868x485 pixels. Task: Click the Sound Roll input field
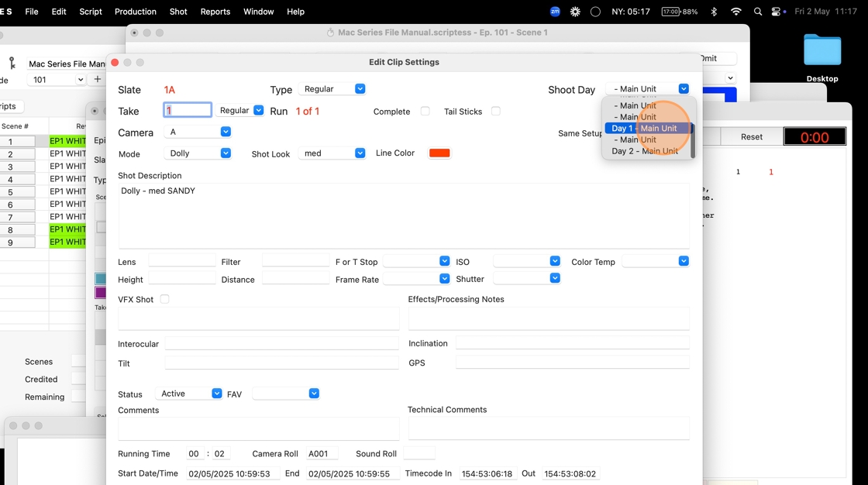(419, 453)
